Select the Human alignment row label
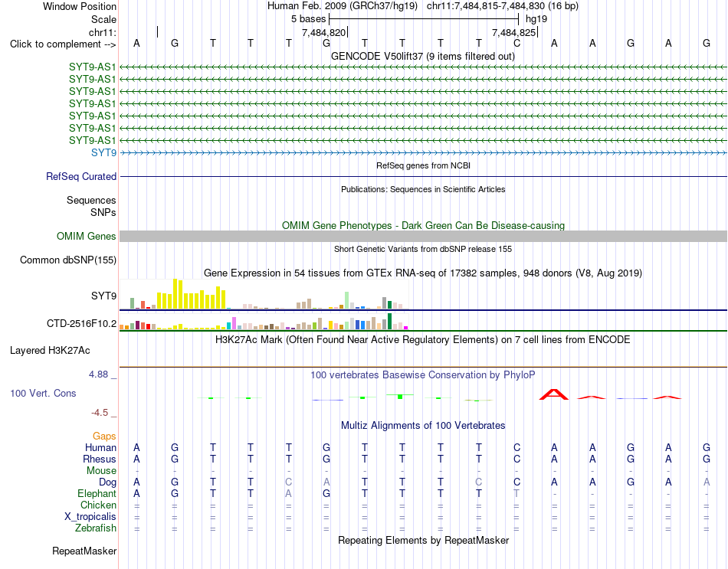The width and height of the screenshot is (728, 569). pos(100,447)
